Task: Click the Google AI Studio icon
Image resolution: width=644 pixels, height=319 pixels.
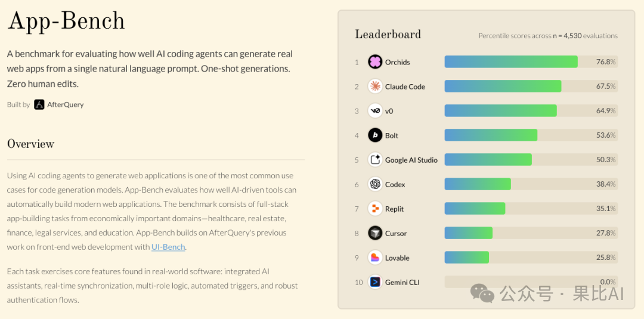Action: tap(375, 160)
